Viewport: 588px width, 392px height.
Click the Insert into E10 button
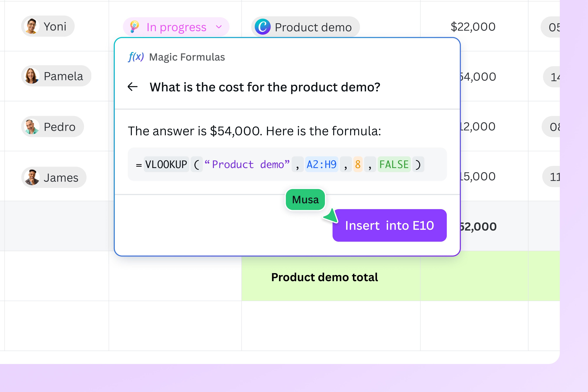(389, 225)
